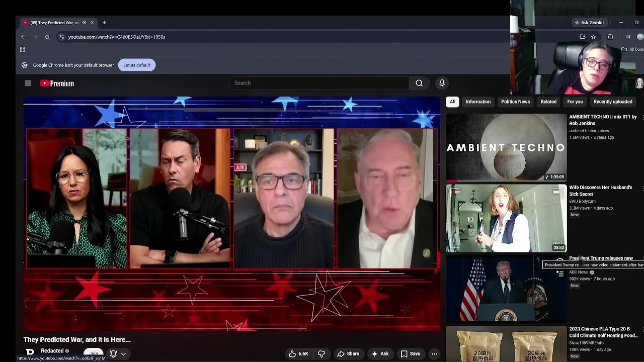Like the video with the thumbs up (6.6K)

(298, 354)
